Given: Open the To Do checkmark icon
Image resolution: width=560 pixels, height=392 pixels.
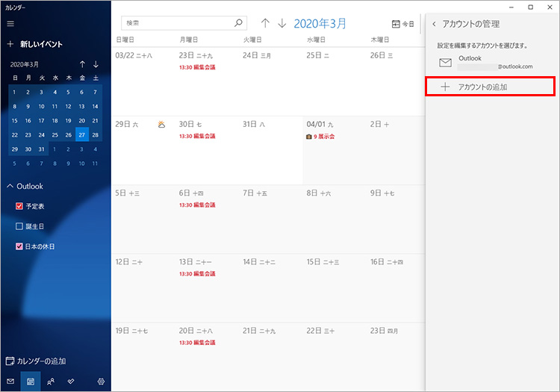Looking at the screenshot, I should pos(71,381).
